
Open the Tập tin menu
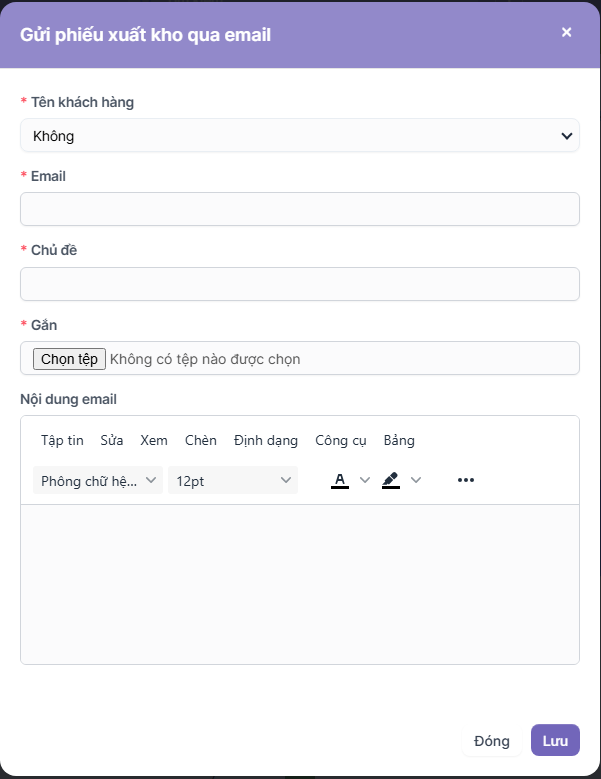pyautogui.click(x=62, y=440)
